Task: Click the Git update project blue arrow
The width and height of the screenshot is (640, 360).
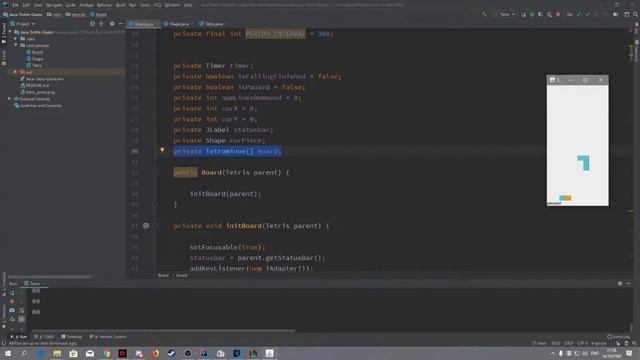Action: (579, 14)
